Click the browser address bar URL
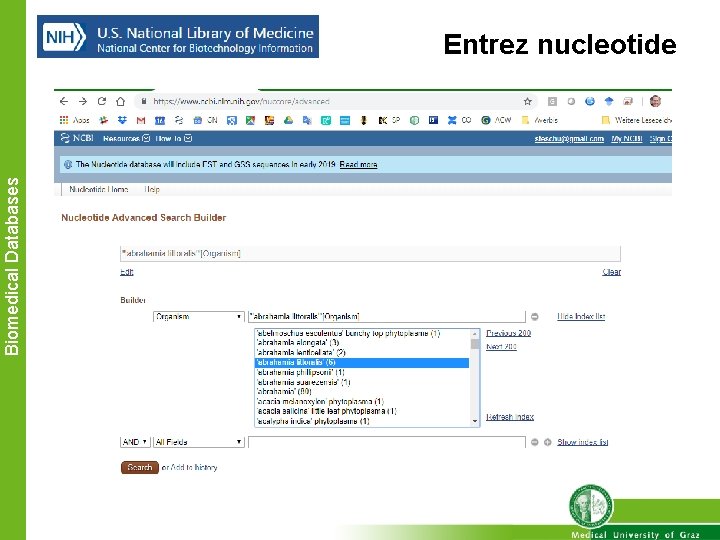This screenshot has width=720, height=540. (x=242, y=101)
